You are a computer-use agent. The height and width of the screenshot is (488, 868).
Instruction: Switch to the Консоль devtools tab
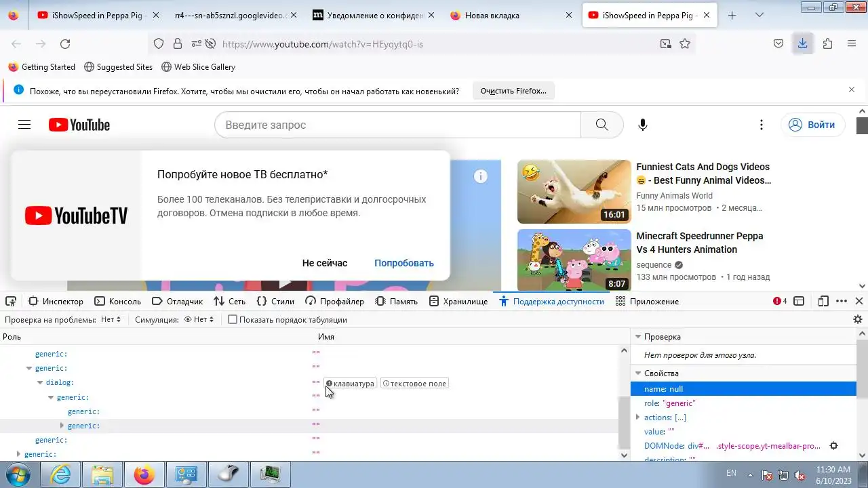coord(118,301)
